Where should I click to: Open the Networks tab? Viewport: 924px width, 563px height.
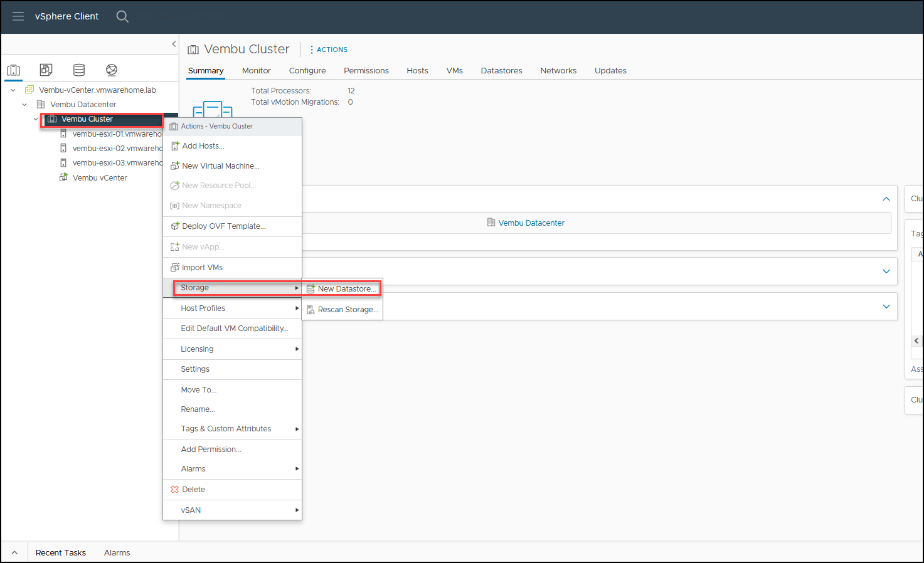coord(558,71)
